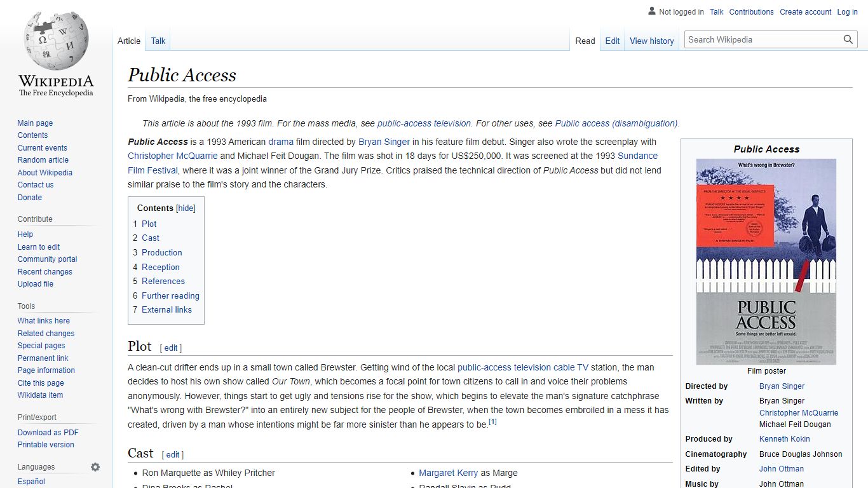Open Margaret Kerry cast link
Image resolution: width=868 pixels, height=488 pixels.
448,473
